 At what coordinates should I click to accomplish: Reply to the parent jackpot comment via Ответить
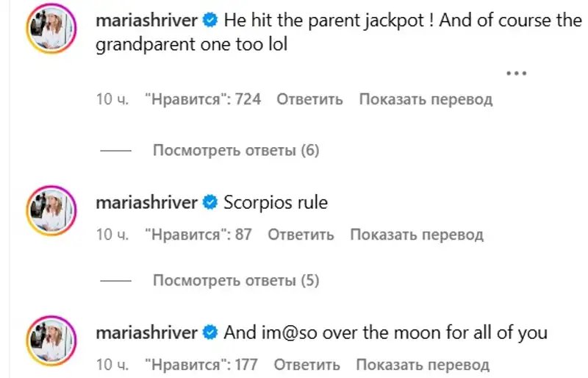point(309,99)
